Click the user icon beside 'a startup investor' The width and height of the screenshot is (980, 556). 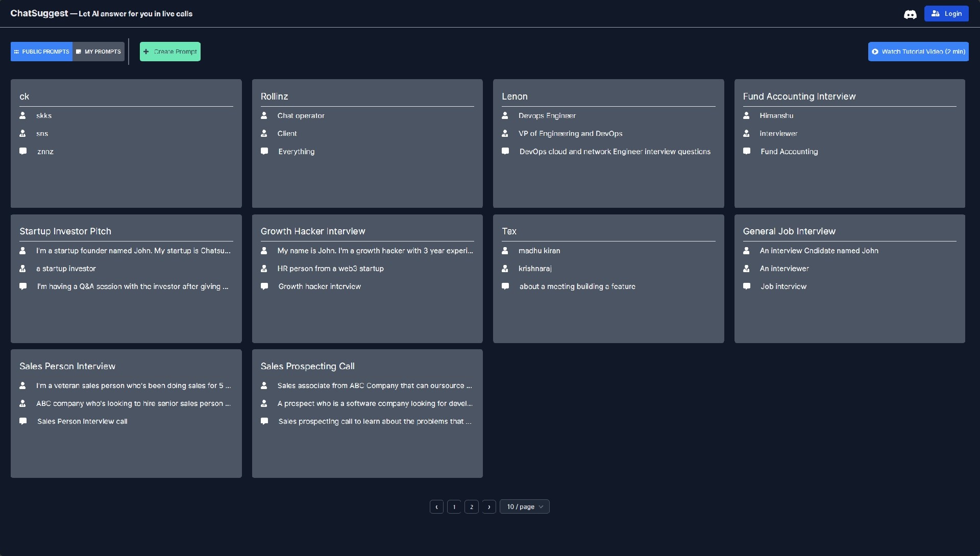click(22, 269)
